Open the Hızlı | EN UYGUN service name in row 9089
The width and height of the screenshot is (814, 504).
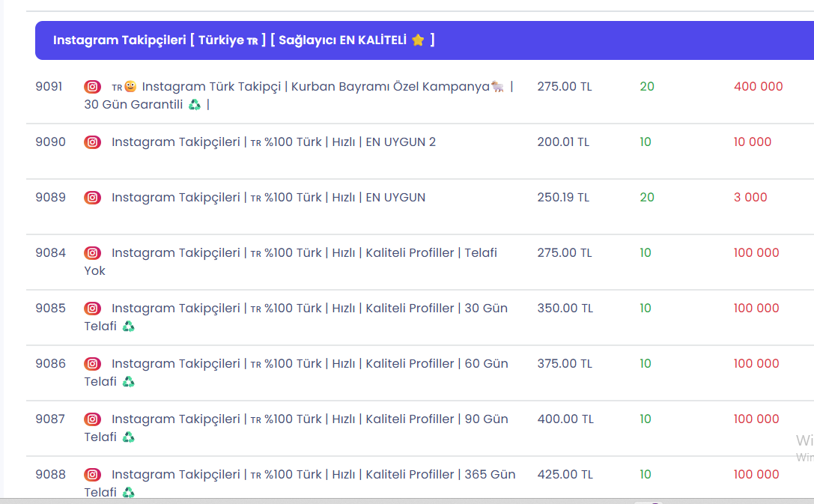pos(268,198)
